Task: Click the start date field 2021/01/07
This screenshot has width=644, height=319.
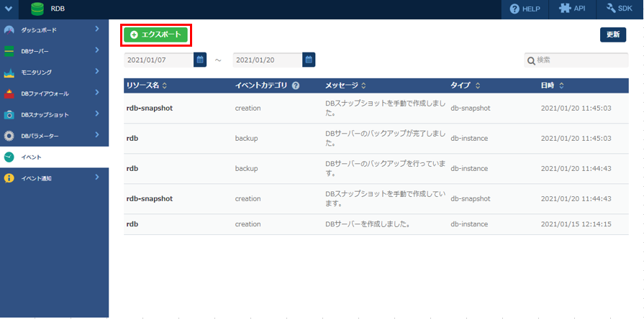Action: tap(159, 60)
